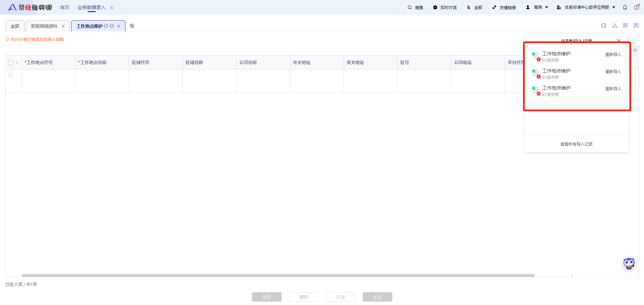This screenshot has width=644, height=305.
Task: Switch to the 职级明细资料 tab
Action: tap(44, 26)
